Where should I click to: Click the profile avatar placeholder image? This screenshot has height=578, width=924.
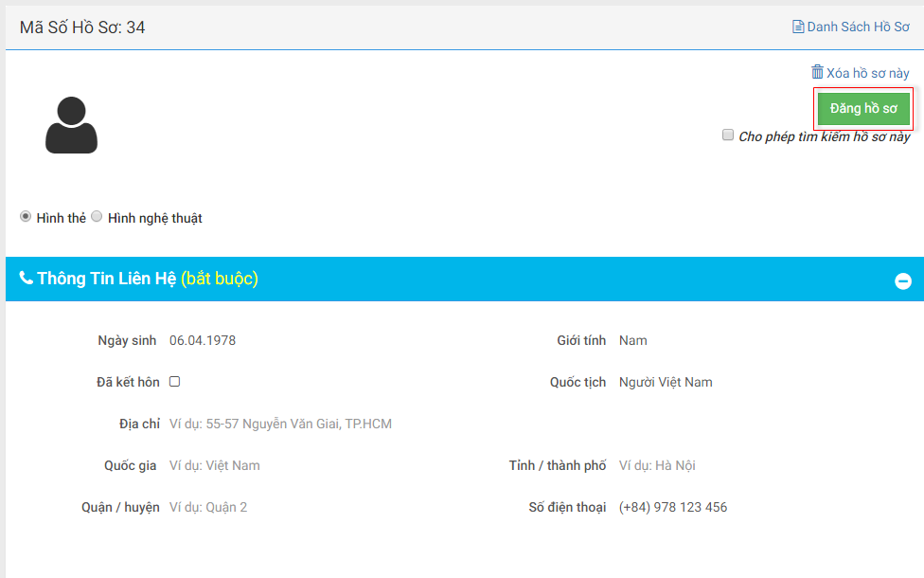click(71, 124)
